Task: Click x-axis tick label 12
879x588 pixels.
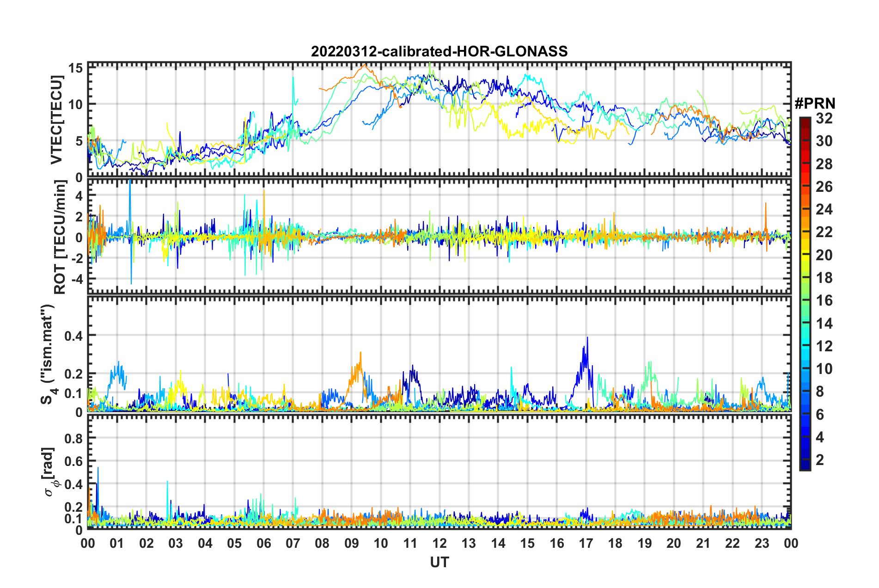Action: 439,543
